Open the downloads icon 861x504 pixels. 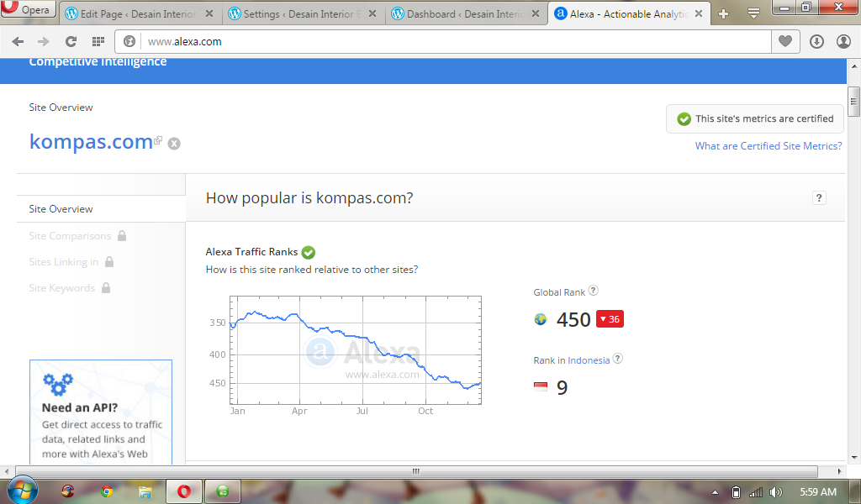(816, 42)
